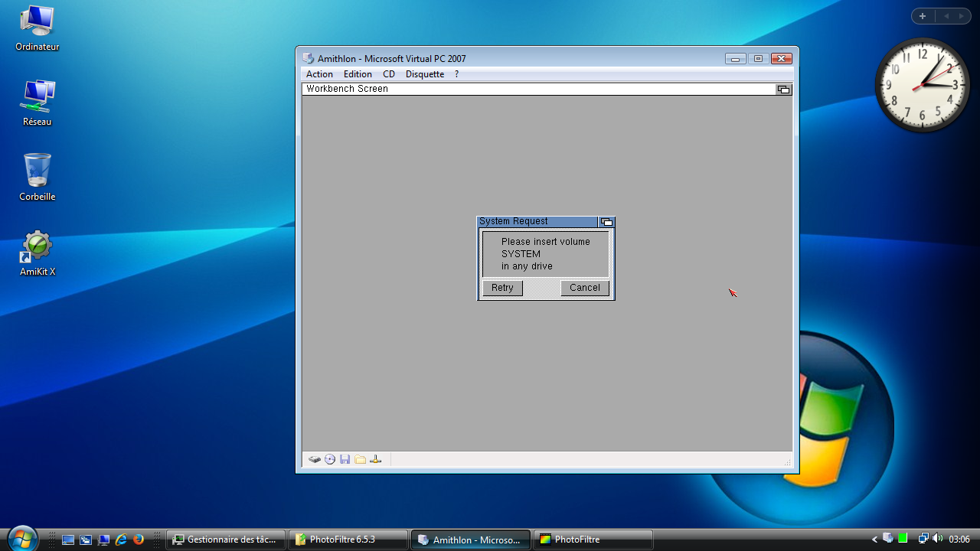
Task: Click the "Please insert volume" message text
Action: pos(546,242)
